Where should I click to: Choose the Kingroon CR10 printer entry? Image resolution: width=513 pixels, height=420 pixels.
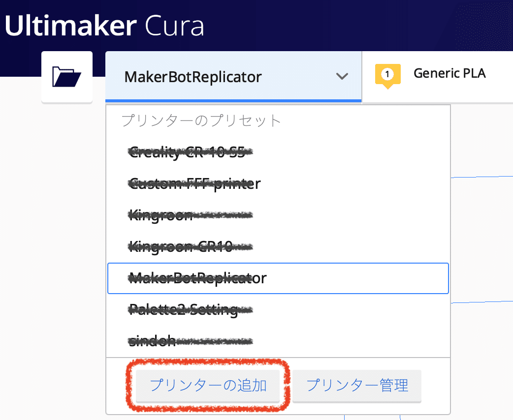pos(278,247)
